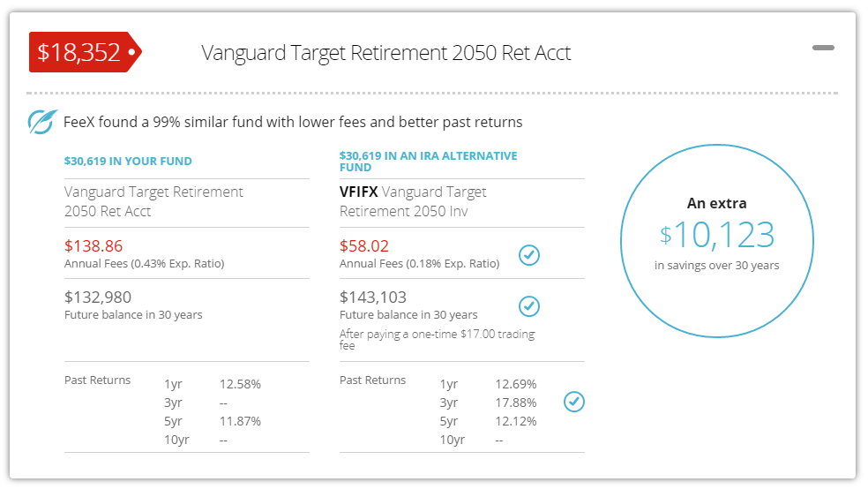The height and width of the screenshot is (497, 868).
Task: Collapse the card with the minus button
Action: (823, 48)
